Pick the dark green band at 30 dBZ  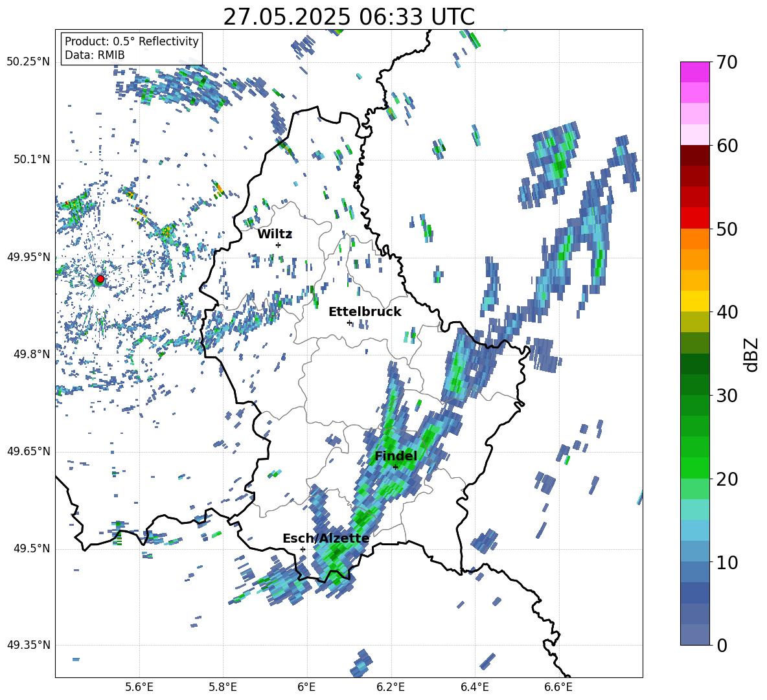click(x=694, y=385)
